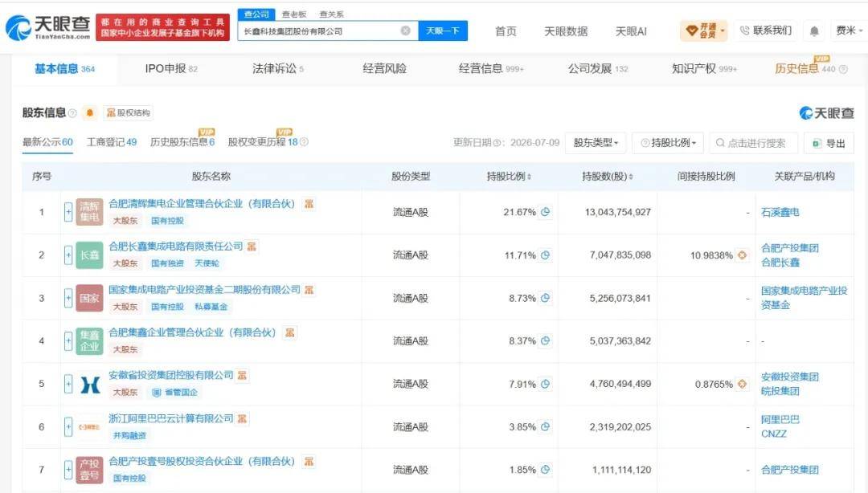868x493 pixels.
Task: Switch to 经营风险 tab
Action: pyautogui.click(x=385, y=68)
